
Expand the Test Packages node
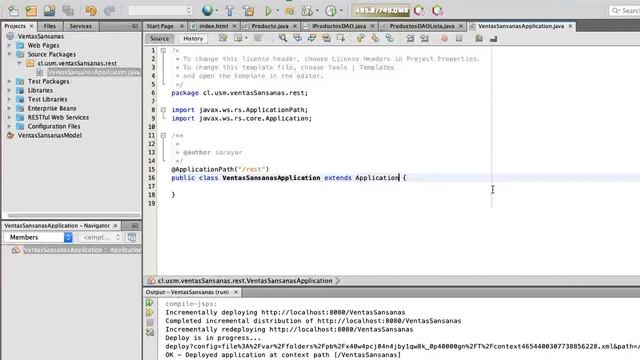pos(9,81)
